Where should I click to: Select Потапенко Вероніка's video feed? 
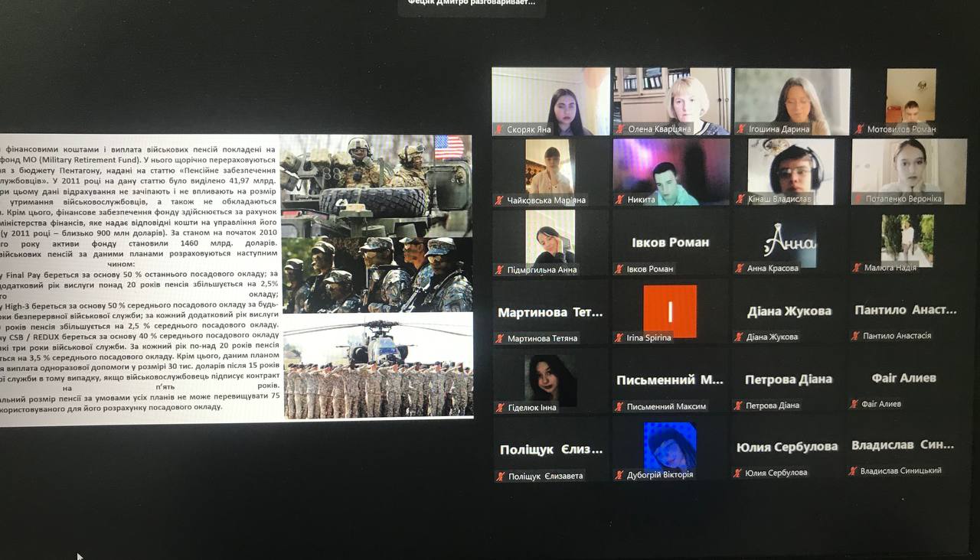tap(910, 171)
